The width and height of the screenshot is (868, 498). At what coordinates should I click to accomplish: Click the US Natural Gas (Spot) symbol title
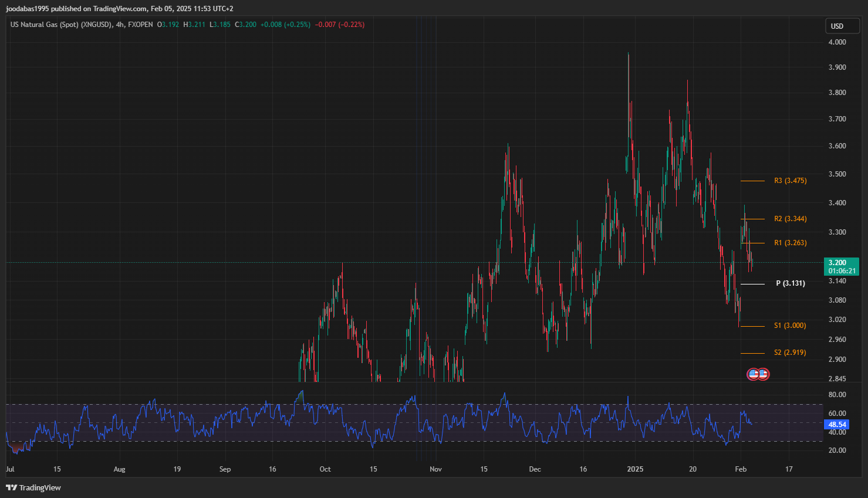[x=61, y=25]
